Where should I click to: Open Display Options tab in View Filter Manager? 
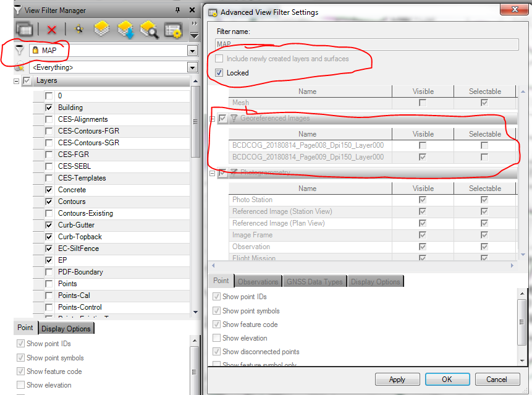(66, 328)
